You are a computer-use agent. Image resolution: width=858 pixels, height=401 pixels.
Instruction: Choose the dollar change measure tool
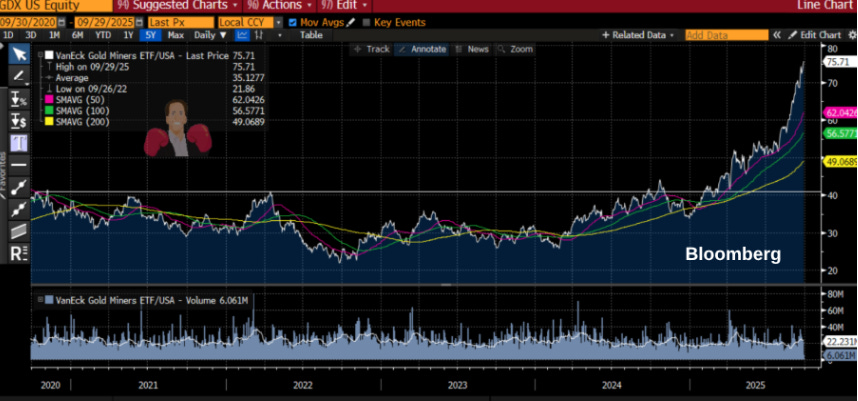click(19, 121)
